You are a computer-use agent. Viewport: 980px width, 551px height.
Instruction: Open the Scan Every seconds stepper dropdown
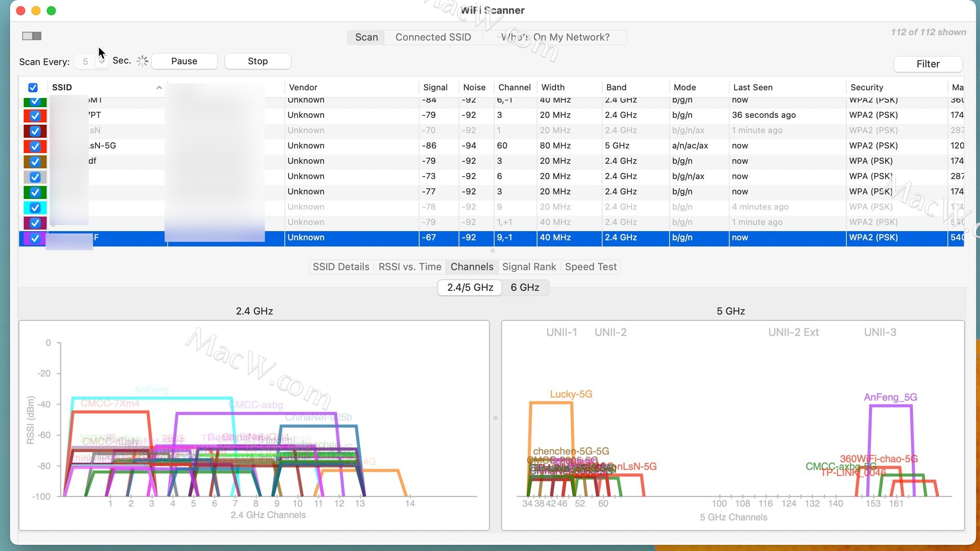point(102,61)
